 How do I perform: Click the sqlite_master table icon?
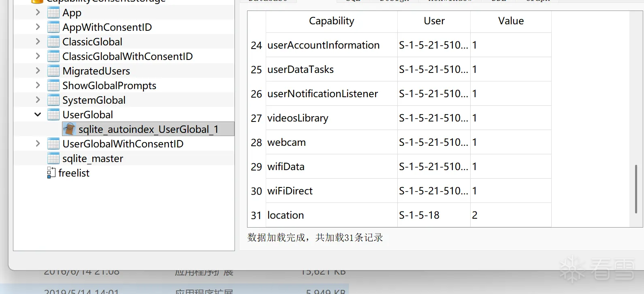click(53, 158)
